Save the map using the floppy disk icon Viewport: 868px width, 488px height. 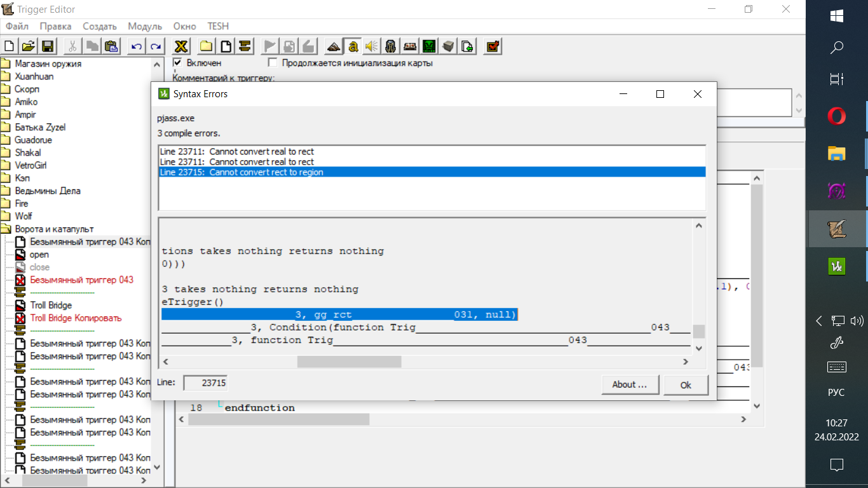pos(47,46)
